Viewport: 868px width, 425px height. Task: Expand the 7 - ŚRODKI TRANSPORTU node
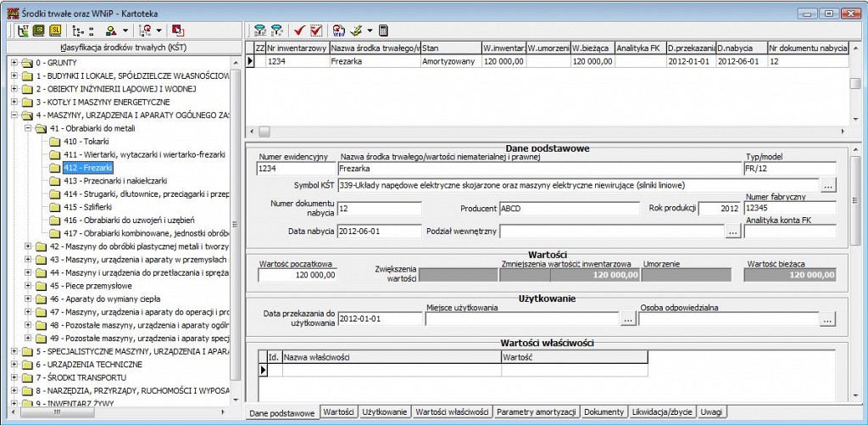point(14,377)
